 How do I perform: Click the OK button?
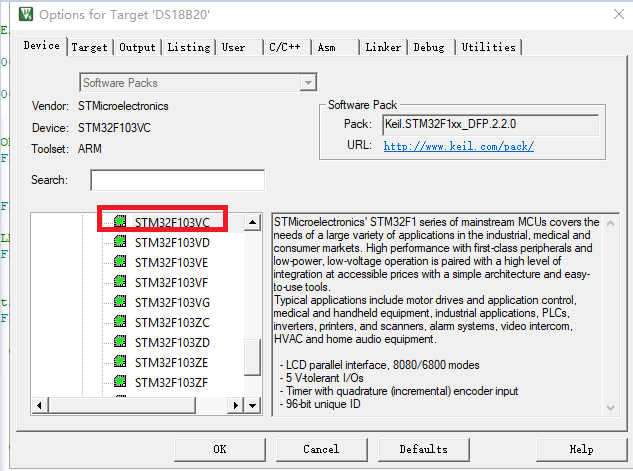point(220,449)
